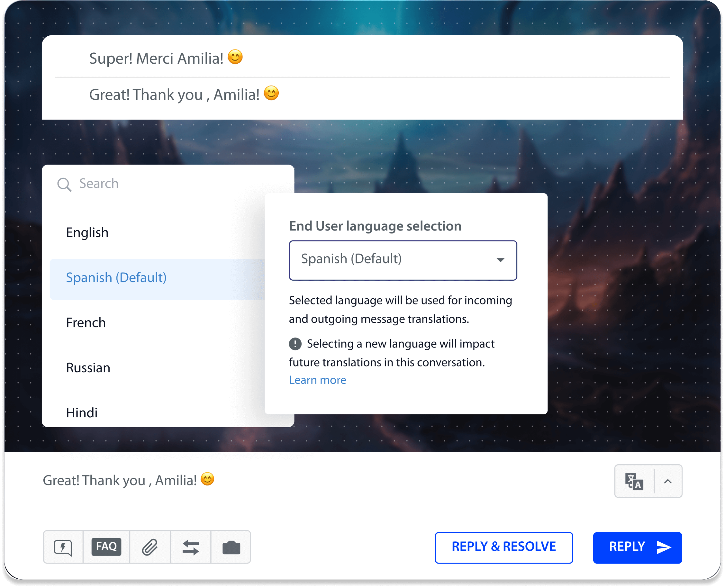Expand the translate options chevron
The image size is (725, 588).
click(x=668, y=481)
